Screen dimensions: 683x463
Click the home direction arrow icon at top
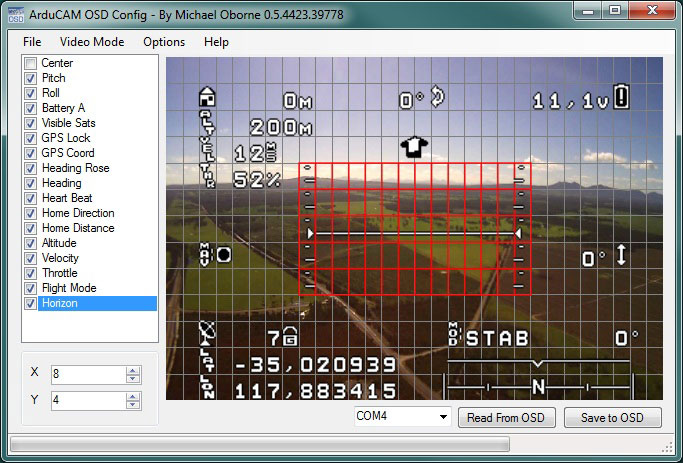(x=411, y=147)
